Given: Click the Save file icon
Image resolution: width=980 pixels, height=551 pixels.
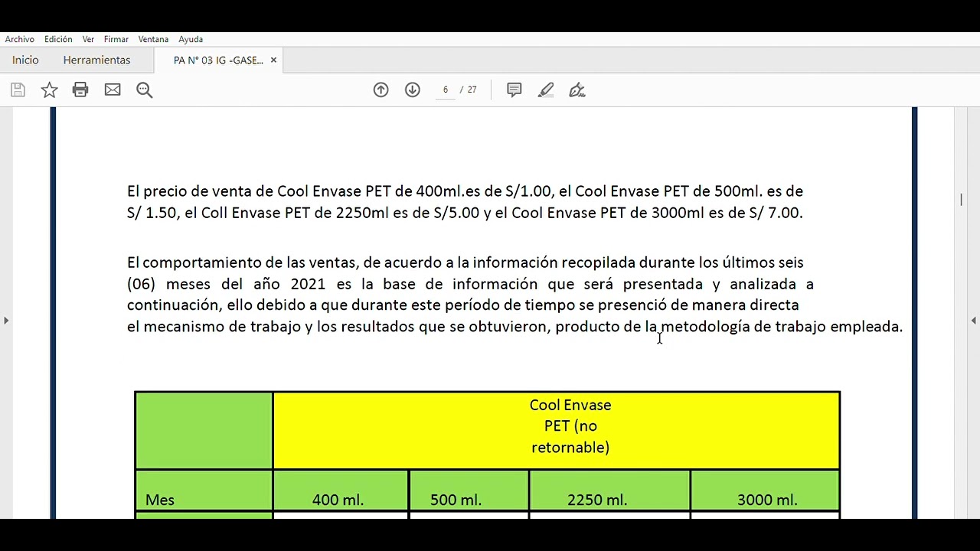Looking at the screenshot, I should 18,90.
